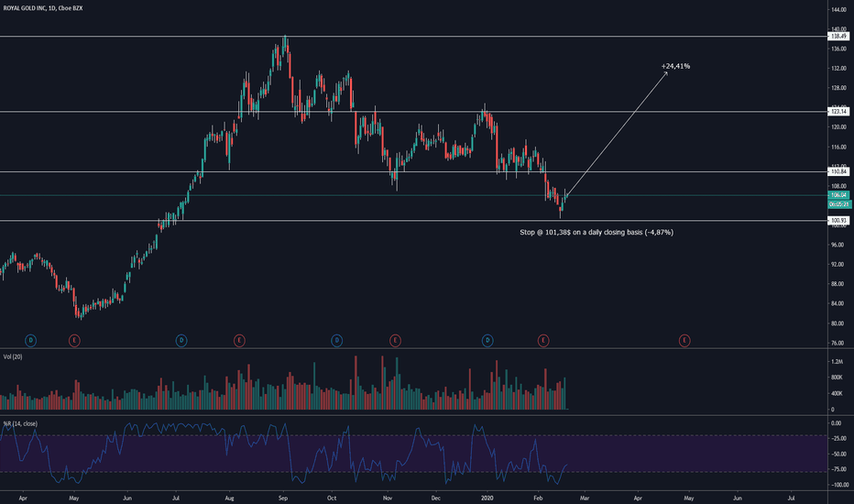Image resolution: width=854 pixels, height=504 pixels.
Task: Select the 110.84 price line label
Action: [x=838, y=171]
